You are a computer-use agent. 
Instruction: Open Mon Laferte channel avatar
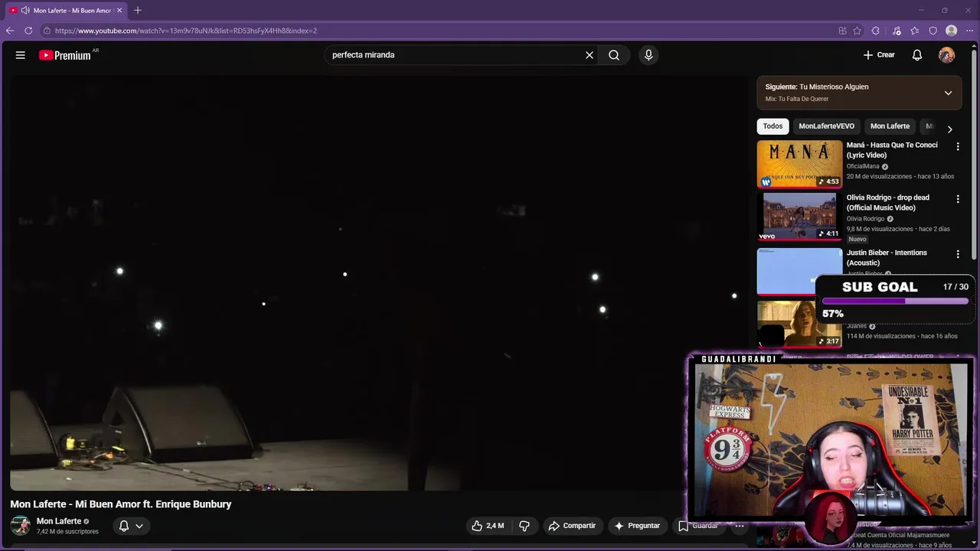tap(21, 526)
